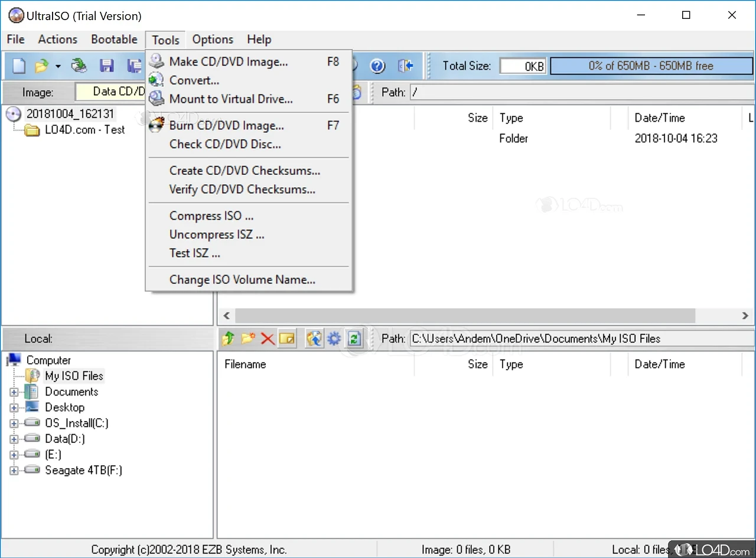Open the Help menu
This screenshot has height=558, width=756.
(259, 40)
